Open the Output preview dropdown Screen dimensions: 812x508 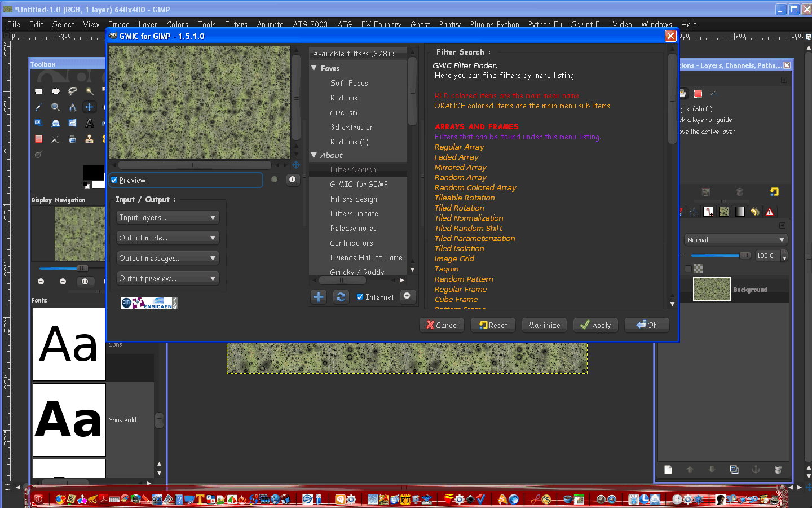coord(167,278)
